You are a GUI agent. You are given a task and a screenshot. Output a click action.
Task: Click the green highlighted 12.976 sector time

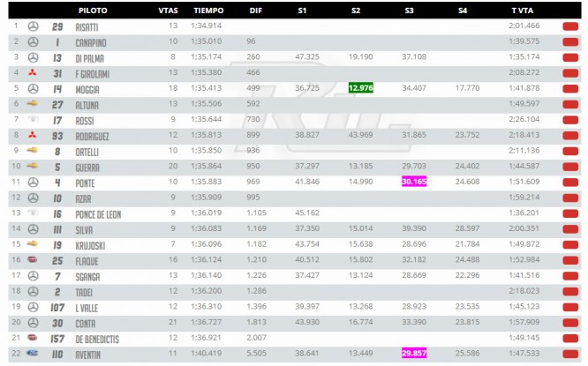[361, 88]
